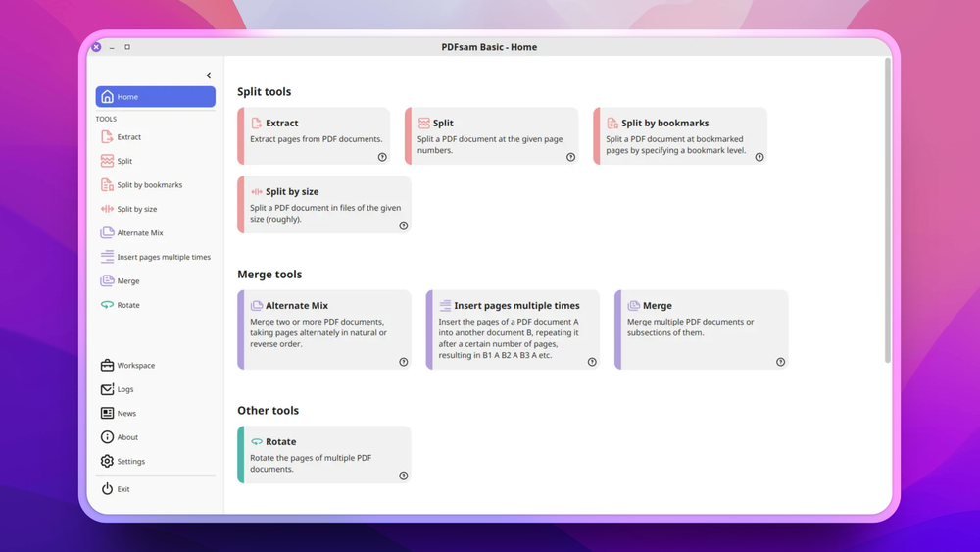Click the Home house icon

click(x=108, y=97)
